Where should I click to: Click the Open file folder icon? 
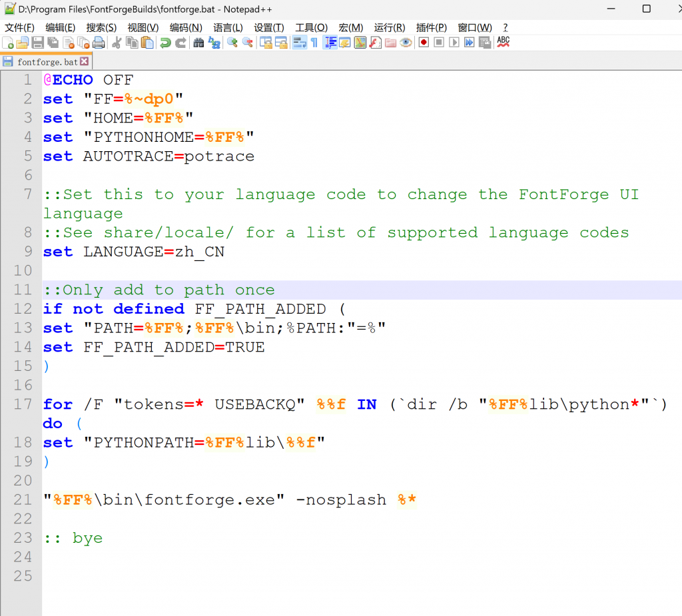pos(23,43)
